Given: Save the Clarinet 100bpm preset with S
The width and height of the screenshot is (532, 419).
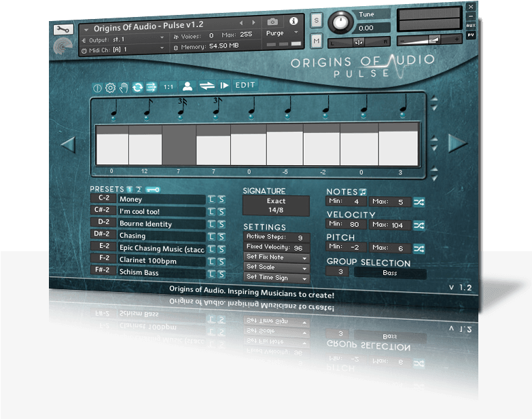Looking at the screenshot, I should pos(221,261).
